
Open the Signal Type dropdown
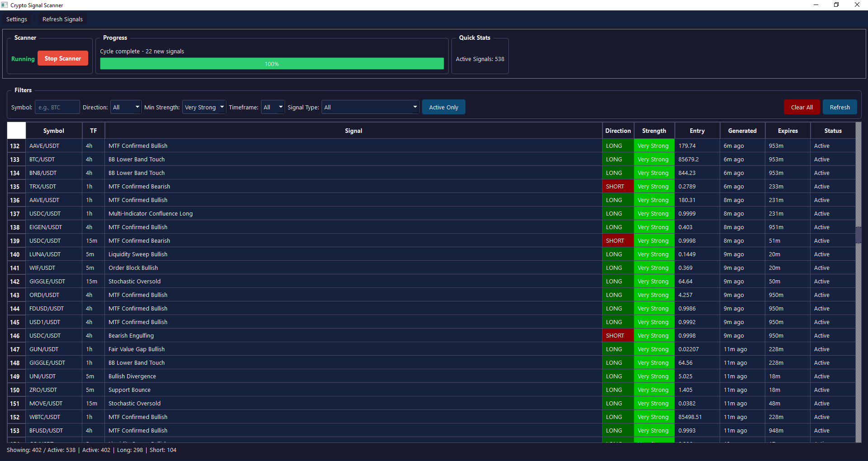[x=370, y=107]
